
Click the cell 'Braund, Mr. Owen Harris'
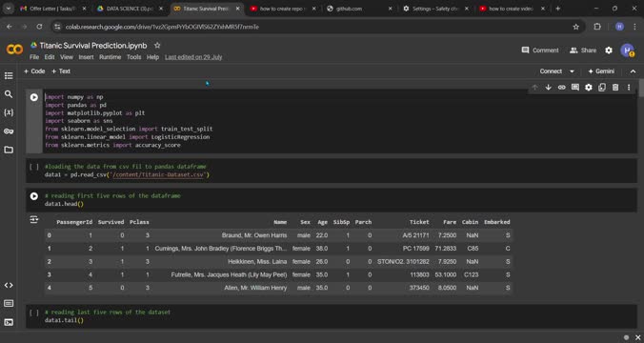(254, 235)
